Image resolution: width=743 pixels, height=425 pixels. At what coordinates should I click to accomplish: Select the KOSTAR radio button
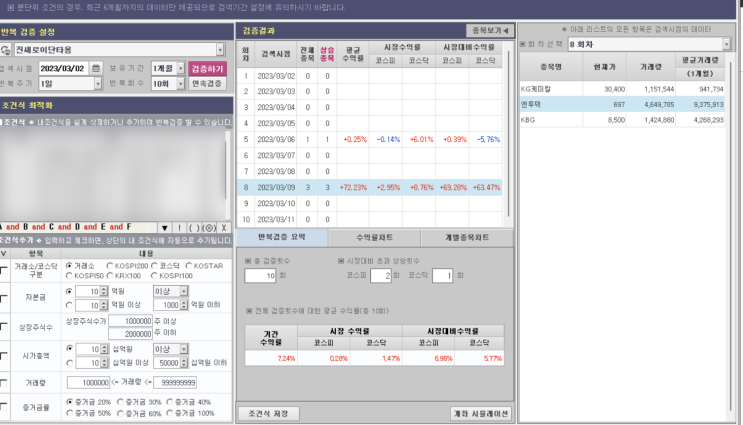pyautogui.click(x=189, y=266)
